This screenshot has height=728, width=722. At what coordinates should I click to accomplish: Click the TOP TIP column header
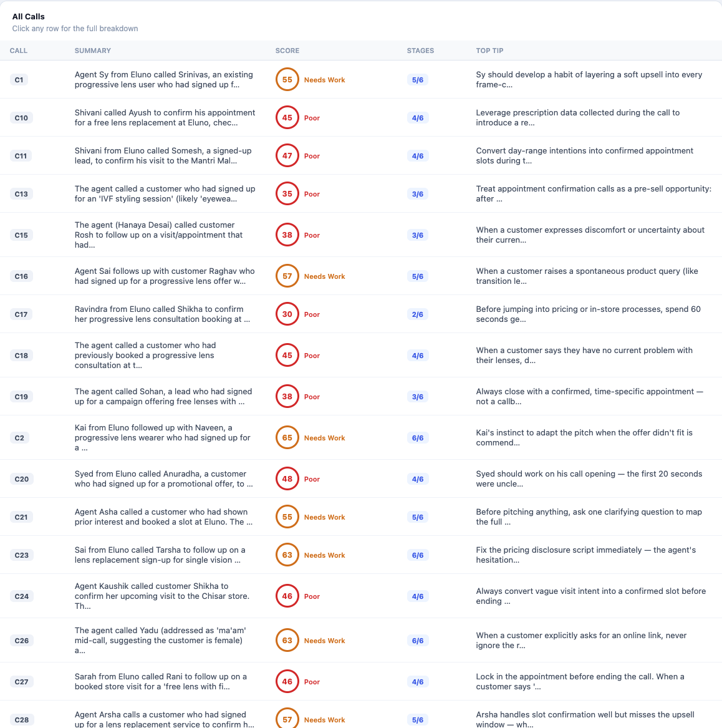click(489, 51)
